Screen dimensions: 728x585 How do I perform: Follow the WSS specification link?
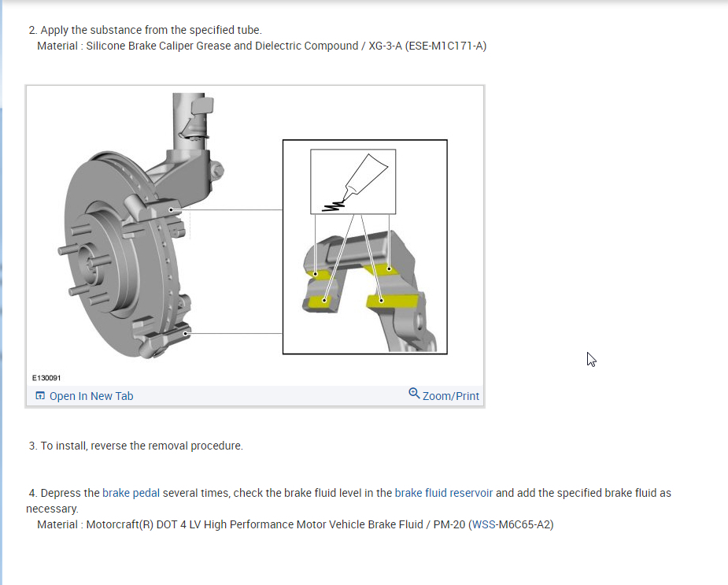pyautogui.click(x=483, y=524)
